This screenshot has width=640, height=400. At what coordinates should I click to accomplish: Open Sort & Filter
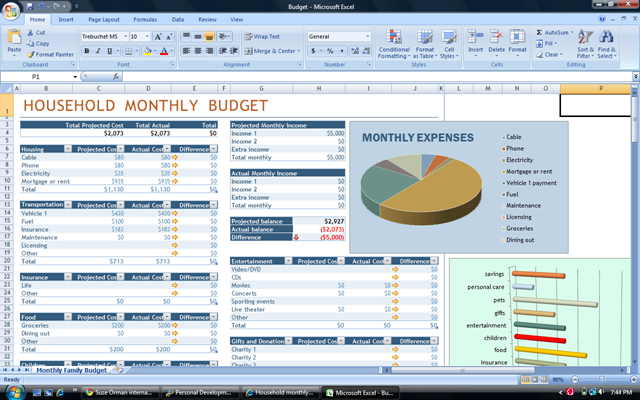pyautogui.click(x=585, y=44)
